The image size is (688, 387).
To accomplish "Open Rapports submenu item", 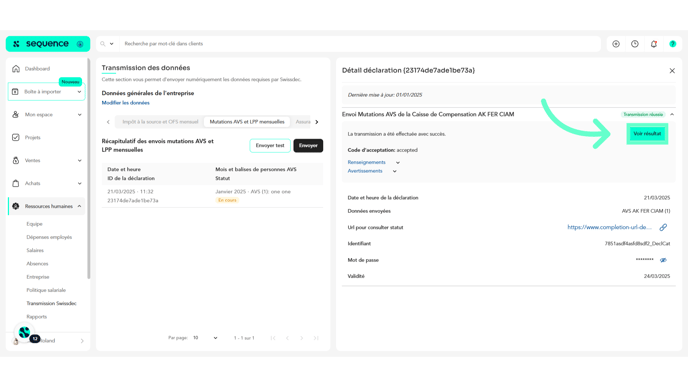I will [36, 317].
